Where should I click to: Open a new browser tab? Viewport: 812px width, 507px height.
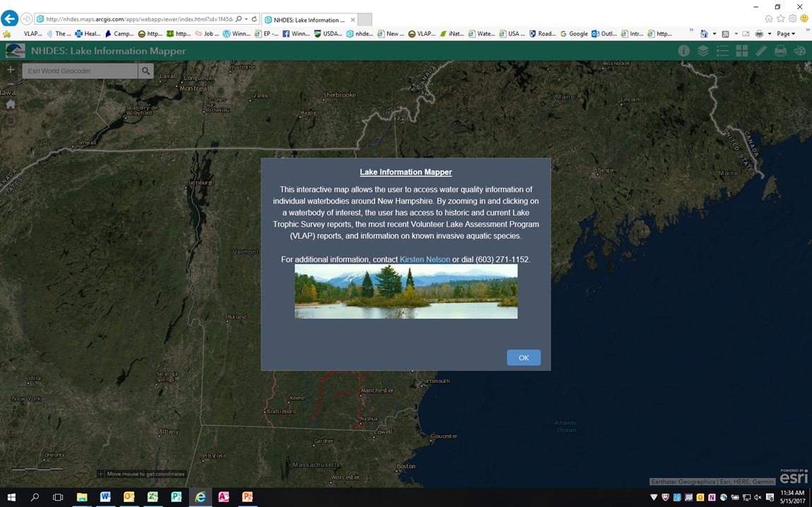(364, 20)
